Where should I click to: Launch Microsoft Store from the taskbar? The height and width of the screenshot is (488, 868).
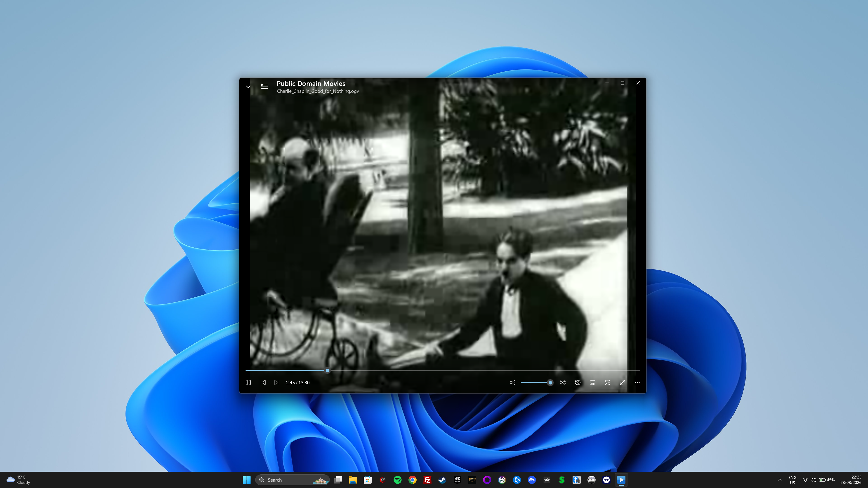tap(368, 480)
